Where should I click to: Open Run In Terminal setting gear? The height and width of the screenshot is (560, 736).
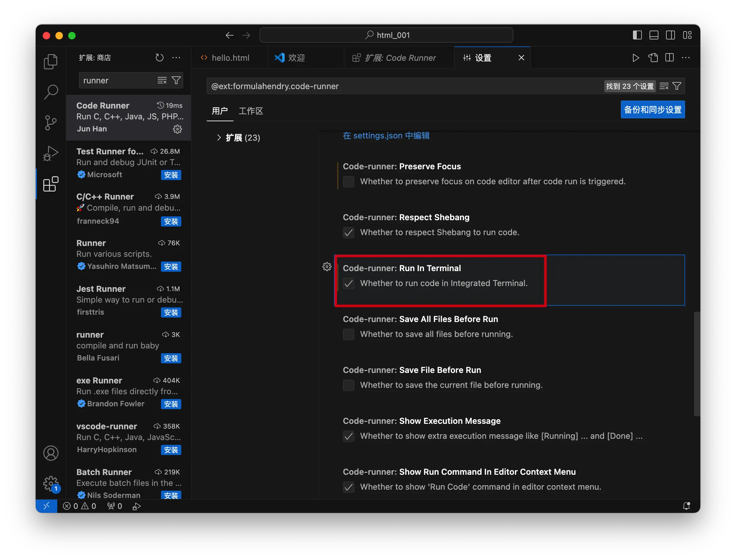coord(327,267)
